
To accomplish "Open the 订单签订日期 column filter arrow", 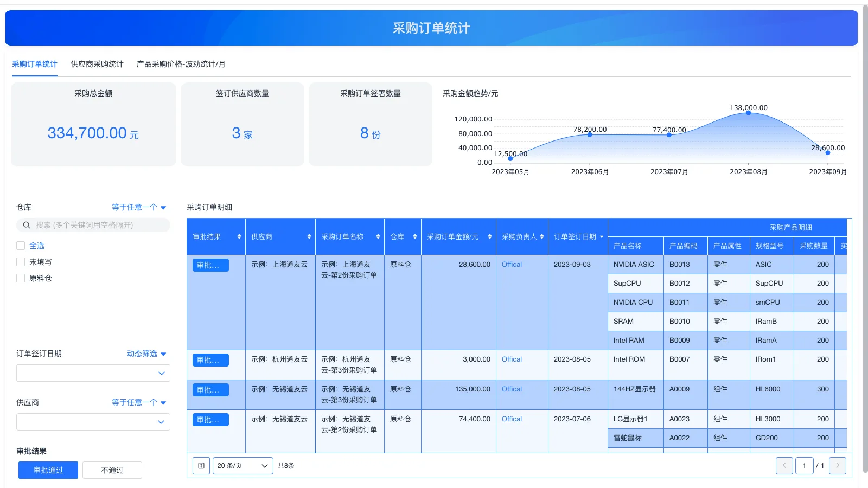I will (602, 236).
